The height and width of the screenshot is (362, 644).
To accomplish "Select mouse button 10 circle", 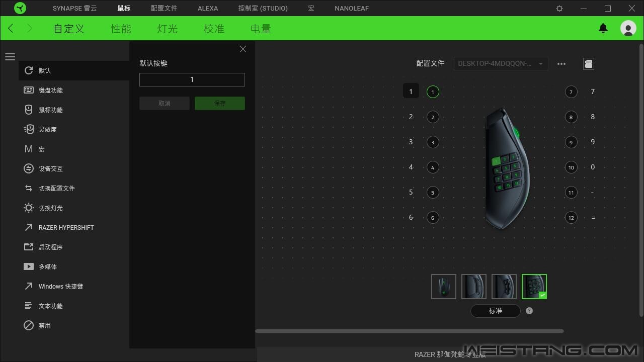I will [571, 167].
